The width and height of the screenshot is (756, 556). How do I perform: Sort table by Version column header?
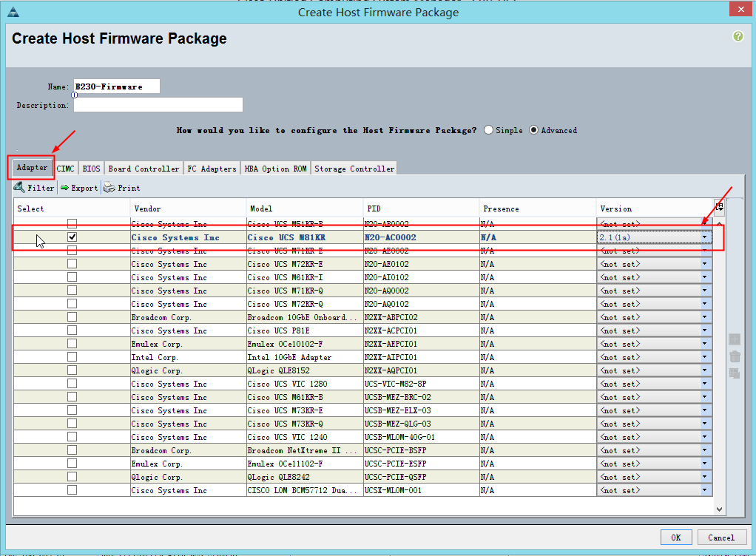[654, 208]
